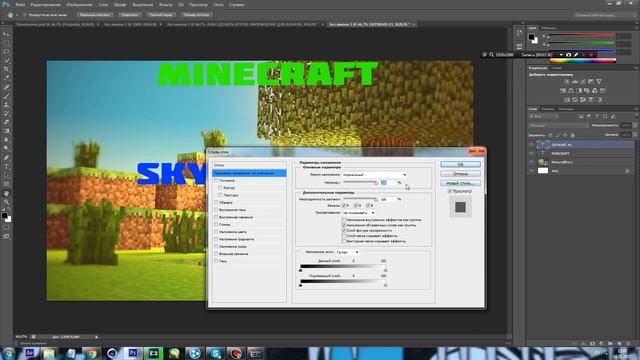Enable the Наложение градиента checkbox
640x360 pixels.
point(216,239)
